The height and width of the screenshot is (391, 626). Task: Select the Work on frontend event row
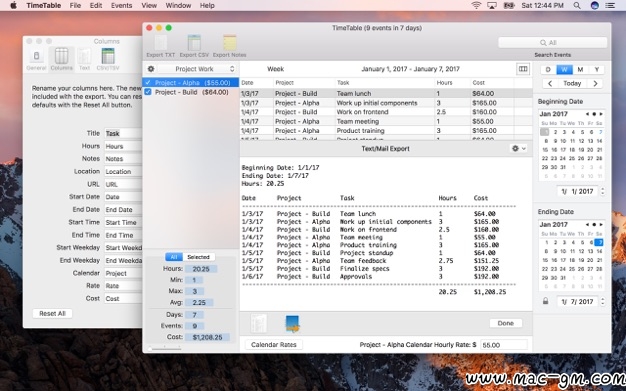pos(386,112)
